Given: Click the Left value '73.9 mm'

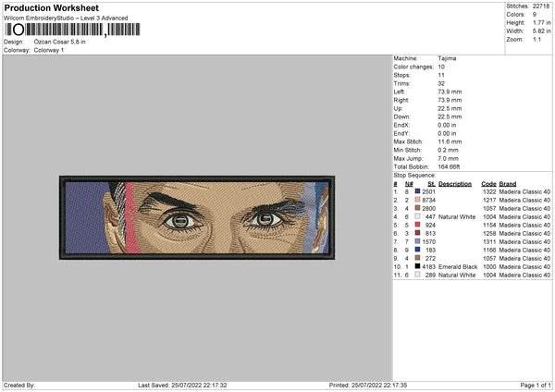Looking at the screenshot, I should point(450,92).
